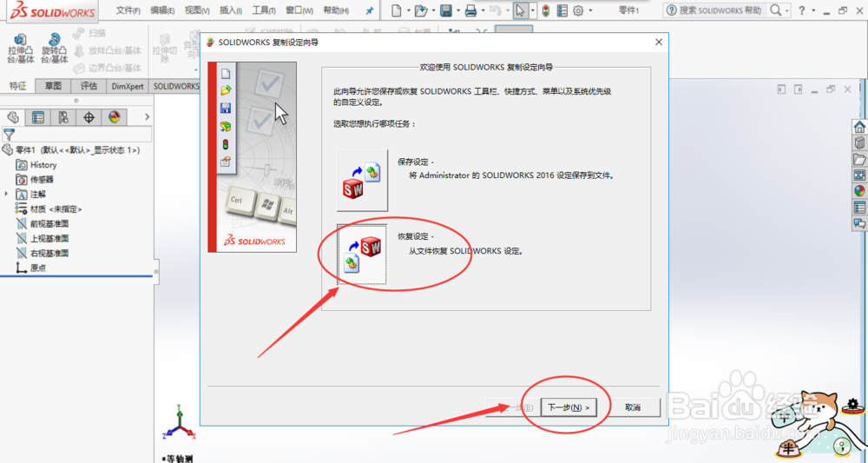
Task: Expand the Open file dropdown arrow
Action: (x=433, y=10)
